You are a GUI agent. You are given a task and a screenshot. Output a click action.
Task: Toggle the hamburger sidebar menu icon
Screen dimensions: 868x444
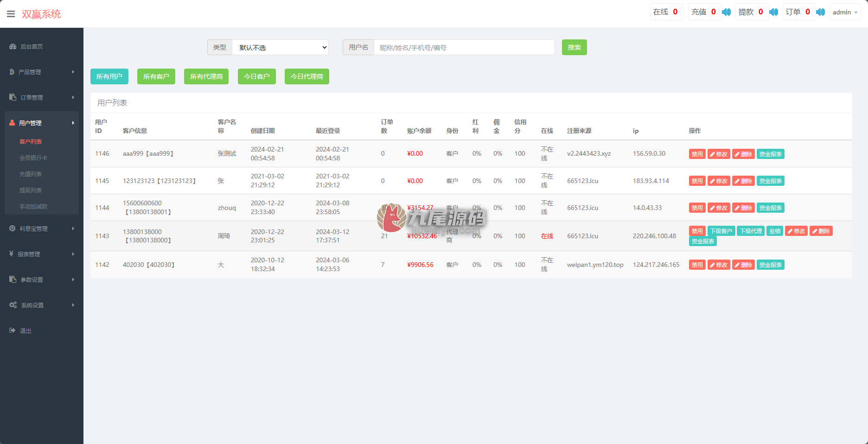[11, 14]
